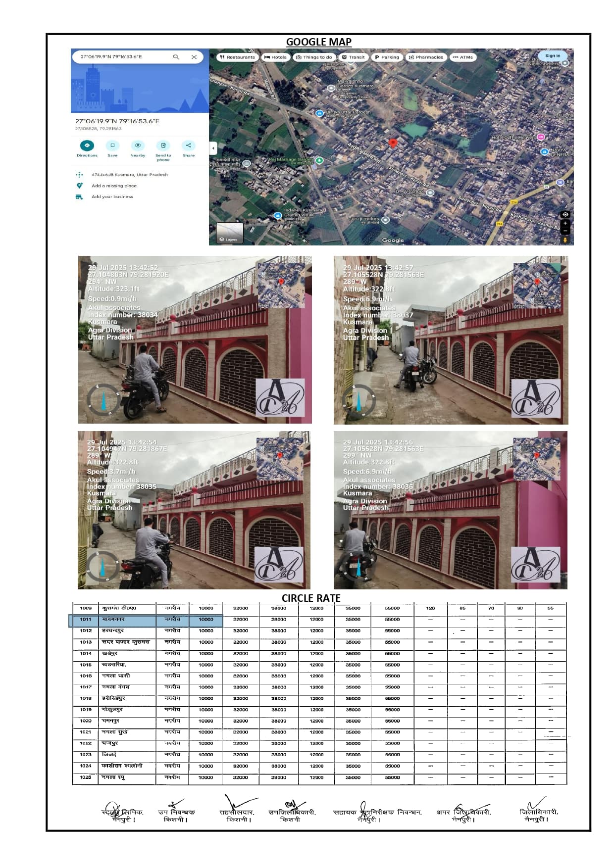
Task: Select the Things to do chip
Action: pos(314,57)
